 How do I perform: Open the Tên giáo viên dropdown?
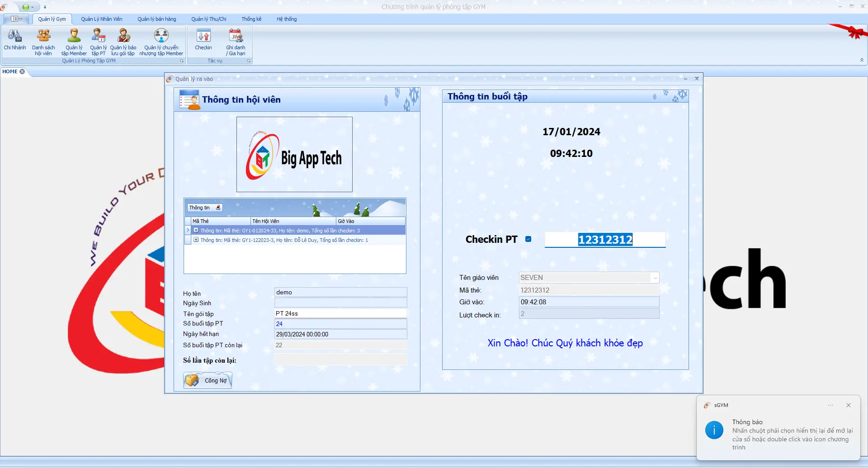655,278
